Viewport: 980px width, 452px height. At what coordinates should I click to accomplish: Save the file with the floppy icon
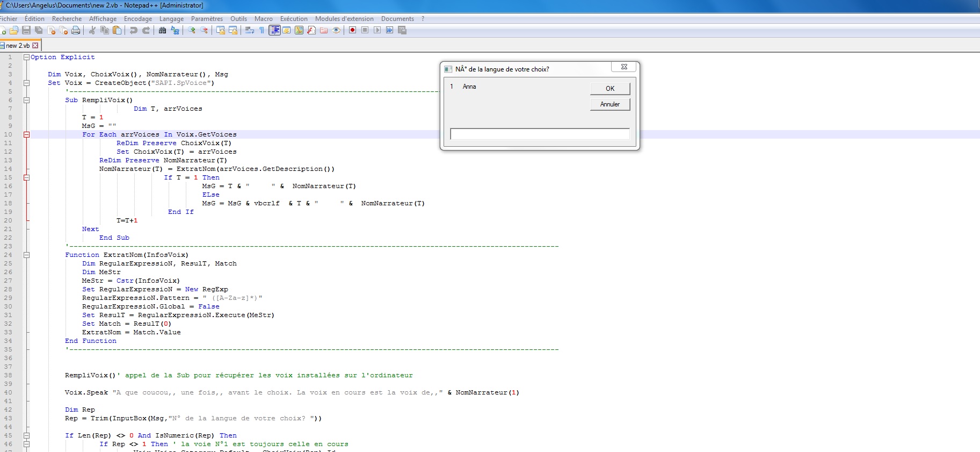pyautogui.click(x=26, y=30)
